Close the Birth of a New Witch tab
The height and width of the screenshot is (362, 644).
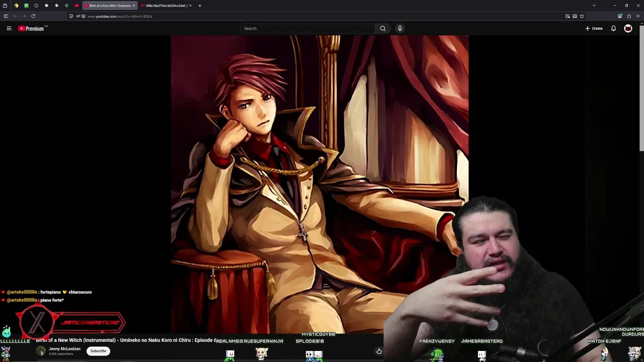tap(134, 6)
